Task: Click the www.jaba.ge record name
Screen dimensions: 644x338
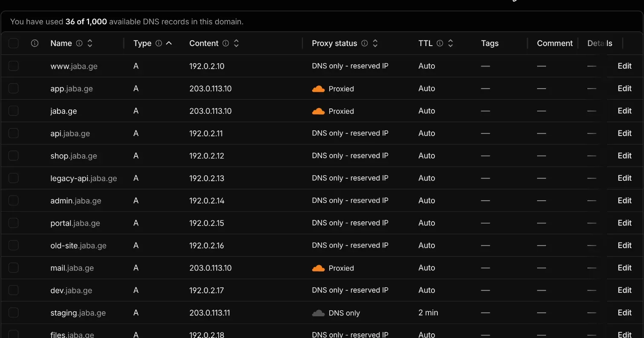Action: coord(74,66)
